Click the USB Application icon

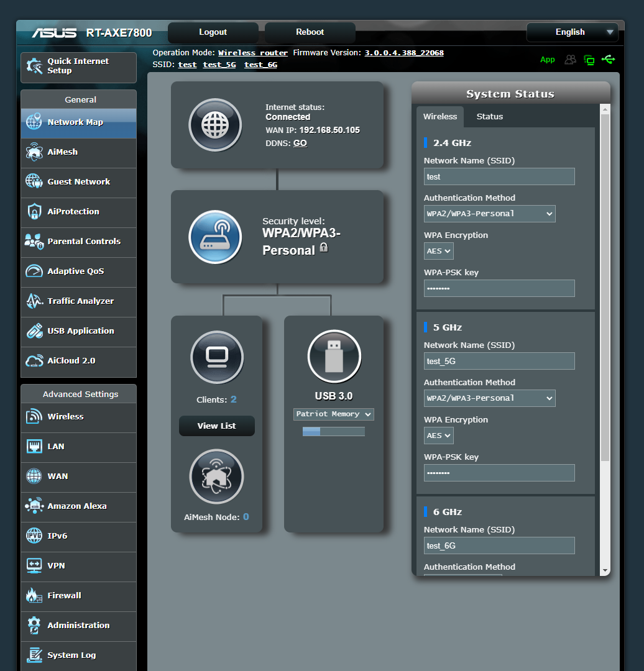(x=34, y=331)
